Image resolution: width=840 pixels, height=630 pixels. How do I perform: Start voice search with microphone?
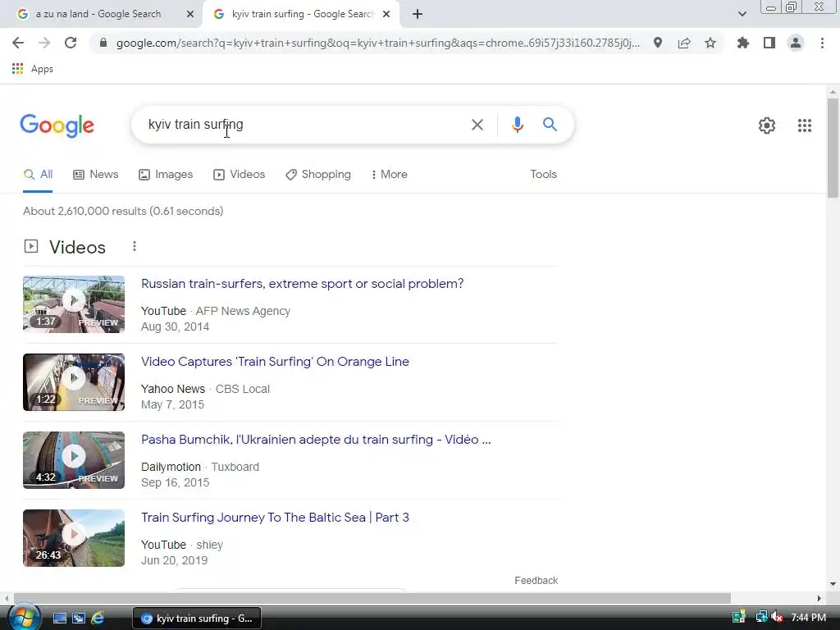click(517, 125)
